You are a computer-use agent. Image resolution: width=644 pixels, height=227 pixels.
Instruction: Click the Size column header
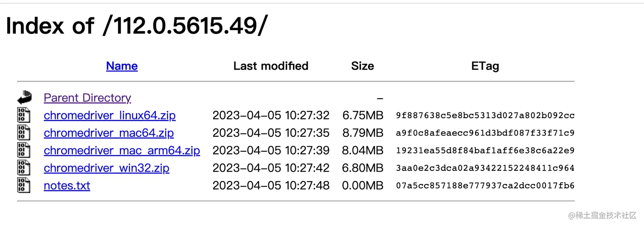click(x=362, y=66)
